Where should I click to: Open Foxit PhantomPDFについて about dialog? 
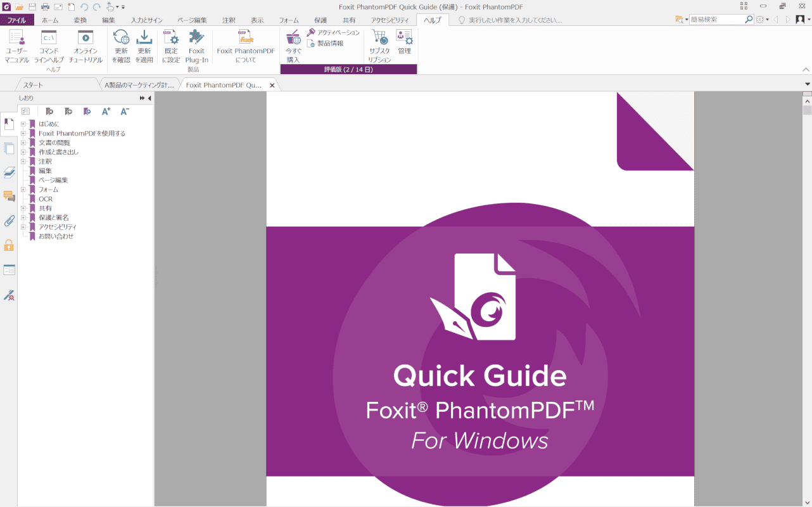point(246,46)
